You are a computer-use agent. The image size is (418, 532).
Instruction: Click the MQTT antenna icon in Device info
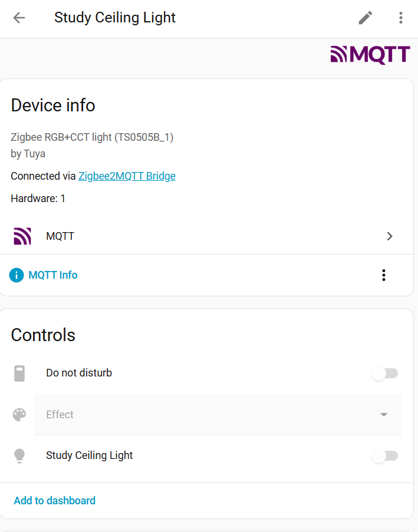click(22, 236)
